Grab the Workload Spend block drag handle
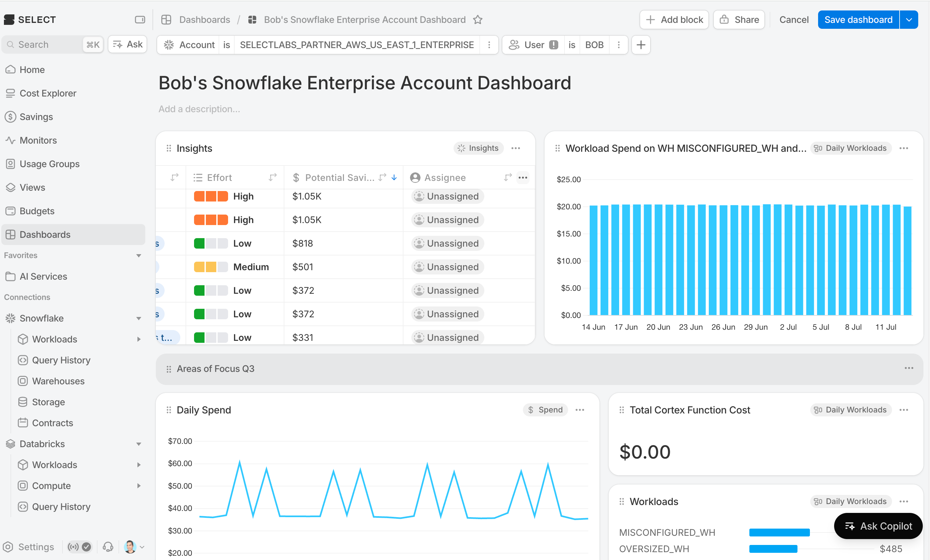Screen dimensions: 930x560 tap(558, 148)
